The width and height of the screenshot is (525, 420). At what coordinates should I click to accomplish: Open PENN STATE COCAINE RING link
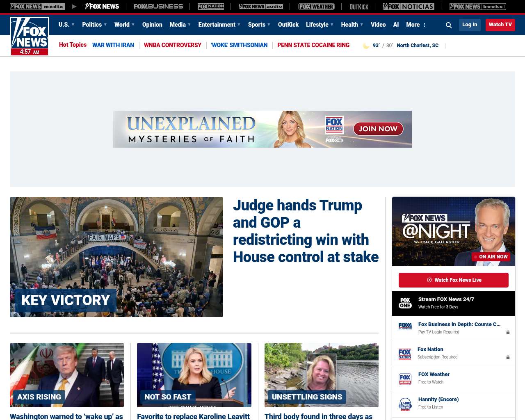(x=313, y=45)
